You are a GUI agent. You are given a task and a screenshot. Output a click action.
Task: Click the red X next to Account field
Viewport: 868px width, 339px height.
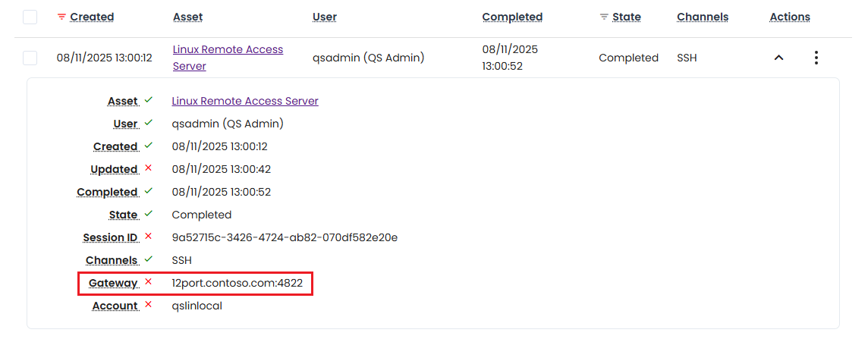pos(149,305)
